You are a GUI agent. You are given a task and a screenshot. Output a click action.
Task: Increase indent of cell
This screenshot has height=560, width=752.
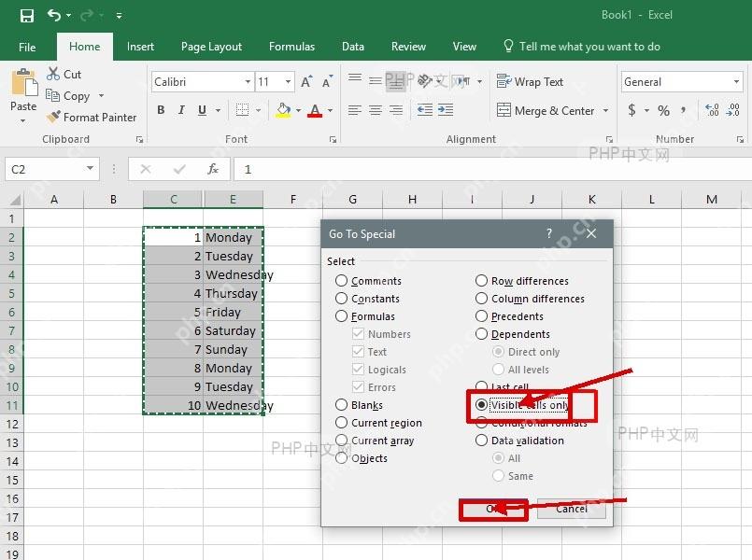pos(446,110)
